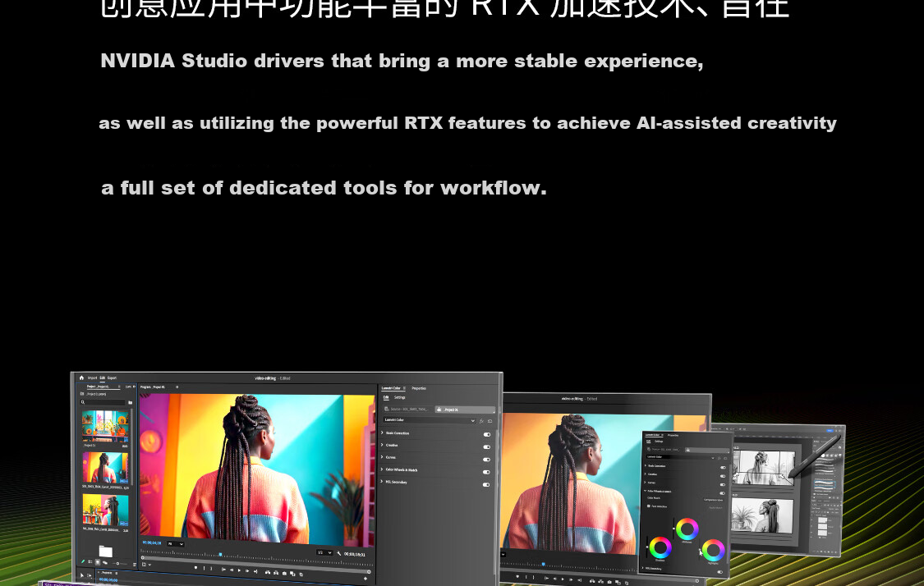
Task: Open Program Monitor wrench settings
Action: (339, 553)
